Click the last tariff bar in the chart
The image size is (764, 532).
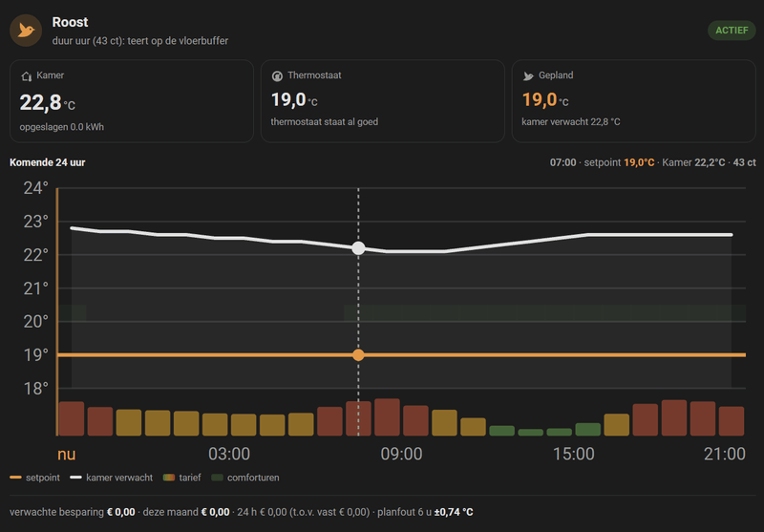[732, 421]
